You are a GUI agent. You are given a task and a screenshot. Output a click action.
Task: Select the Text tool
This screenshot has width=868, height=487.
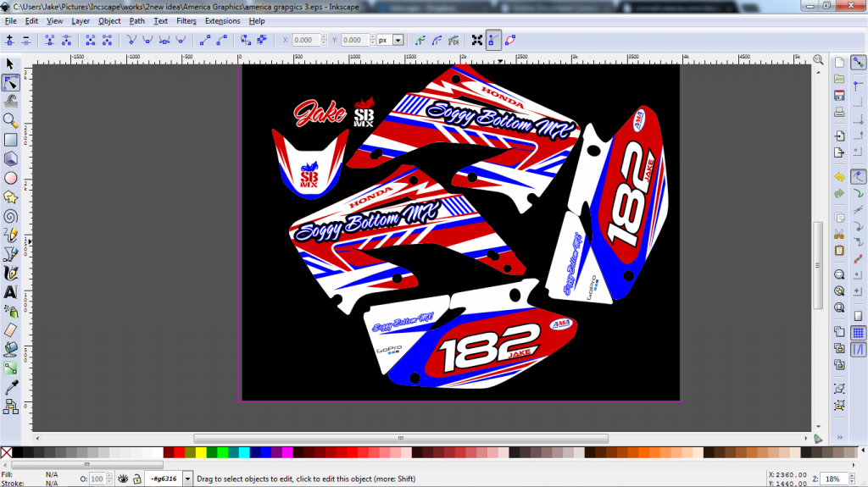(x=10, y=292)
